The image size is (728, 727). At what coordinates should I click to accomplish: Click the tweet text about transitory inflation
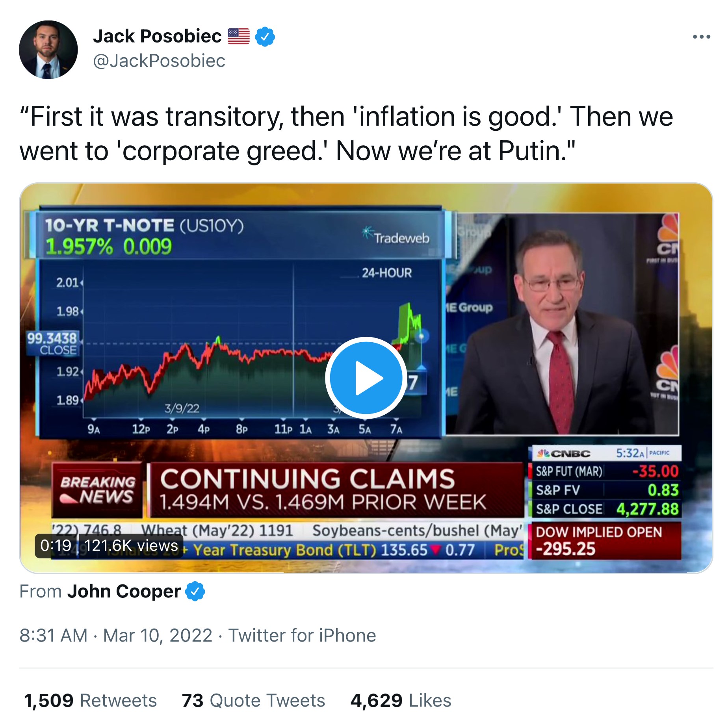click(346, 134)
